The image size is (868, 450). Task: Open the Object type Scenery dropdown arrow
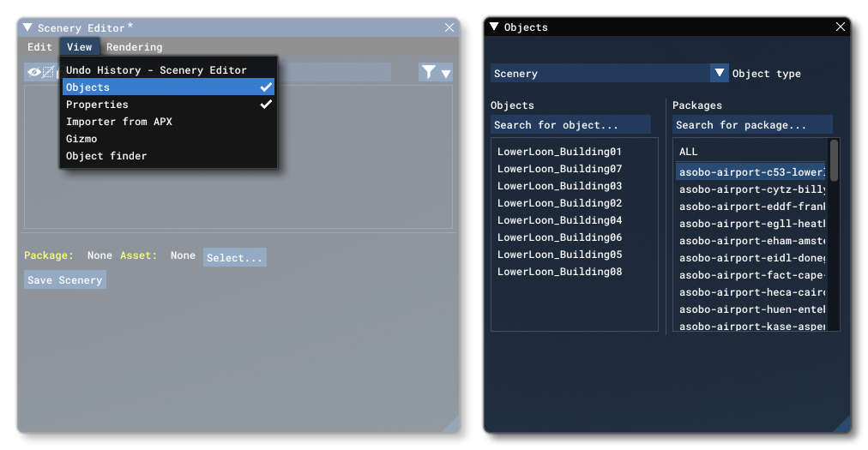[719, 73]
